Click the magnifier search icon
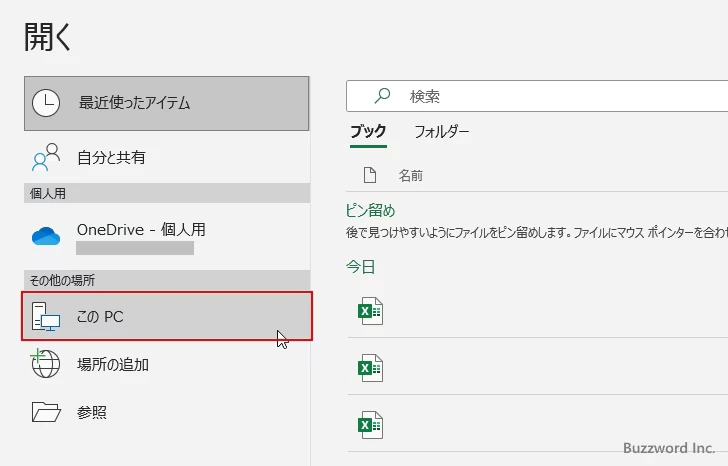Viewport: 728px width, 466px height. (x=382, y=96)
